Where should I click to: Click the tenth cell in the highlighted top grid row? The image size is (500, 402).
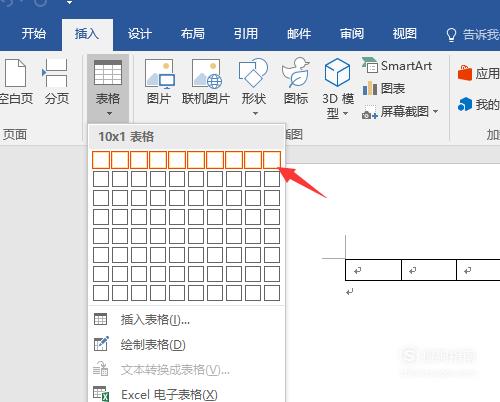[272, 160]
